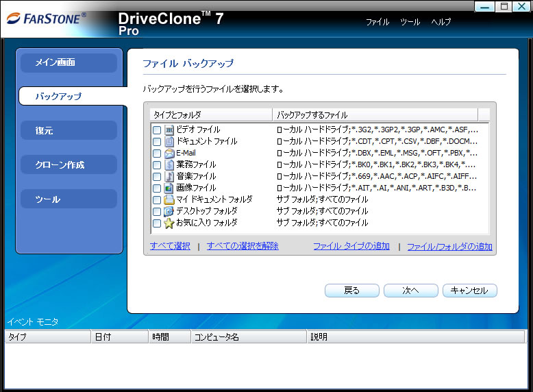Click the デスクトップ フォルダ desktop icon
The width and height of the screenshot is (533, 392).
tap(169, 212)
